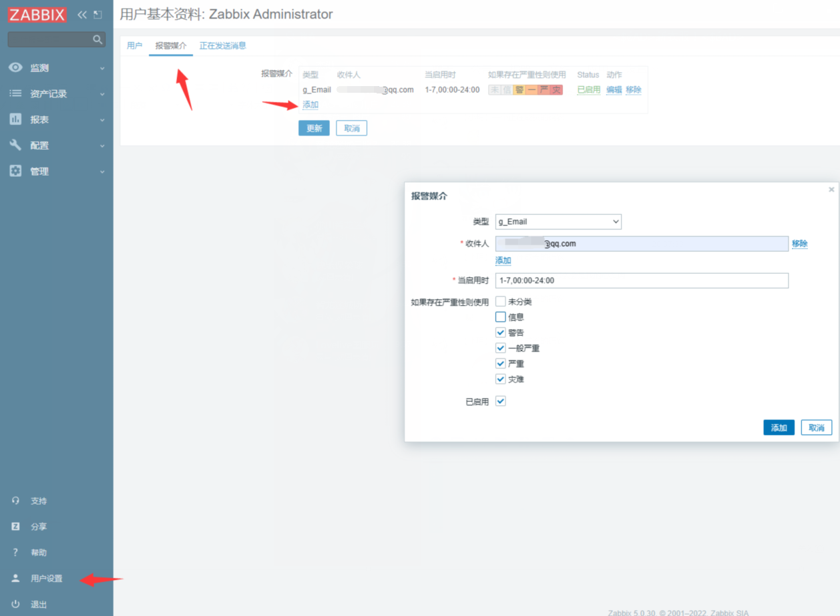Toggle the 已启用 checkbox
The height and width of the screenshot is (616, 840).
[x=500, y=401]
